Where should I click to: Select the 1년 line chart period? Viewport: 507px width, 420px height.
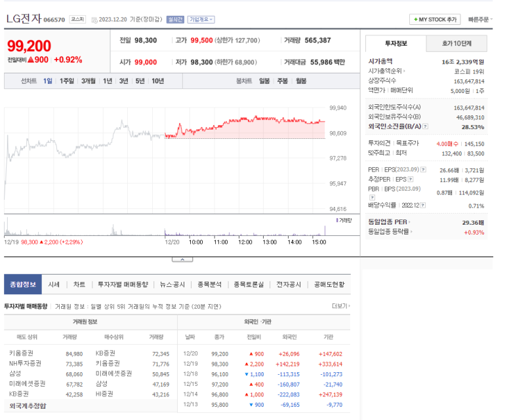click(108, 81)
